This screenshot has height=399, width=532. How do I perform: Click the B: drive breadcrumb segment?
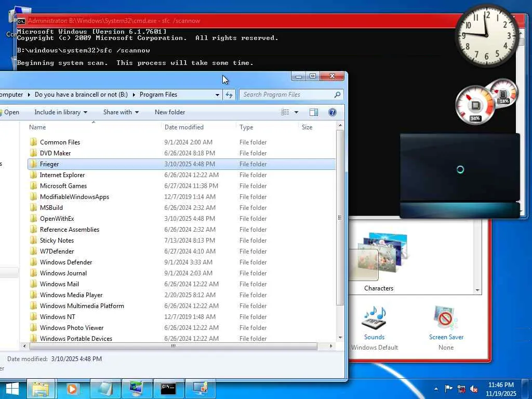point(82,95)
